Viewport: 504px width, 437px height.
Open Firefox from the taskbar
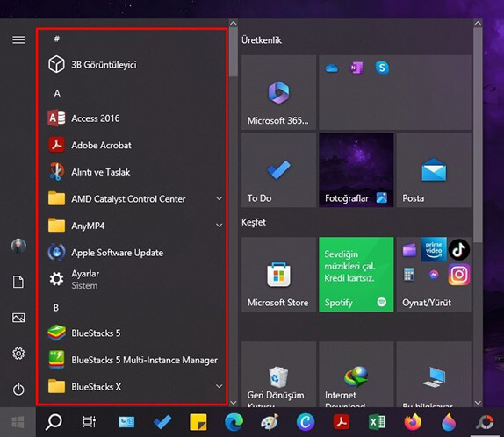[x=413, y=422]
